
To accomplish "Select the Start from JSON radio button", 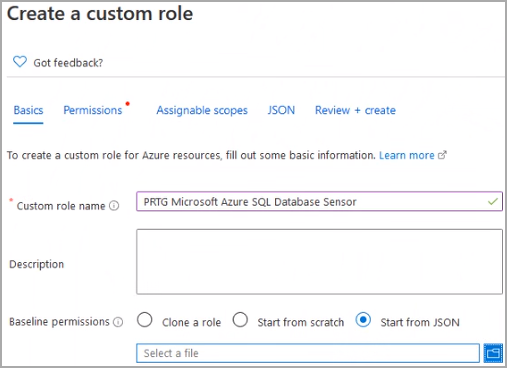I will (363, 320).
